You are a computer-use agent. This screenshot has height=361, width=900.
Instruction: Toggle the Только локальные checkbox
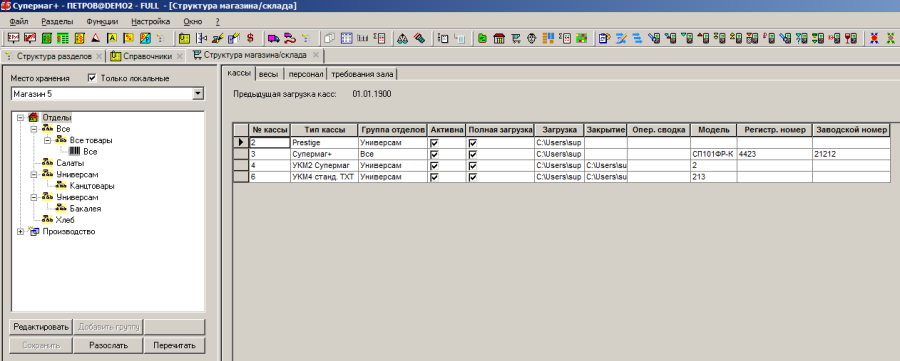coord(92,77)
